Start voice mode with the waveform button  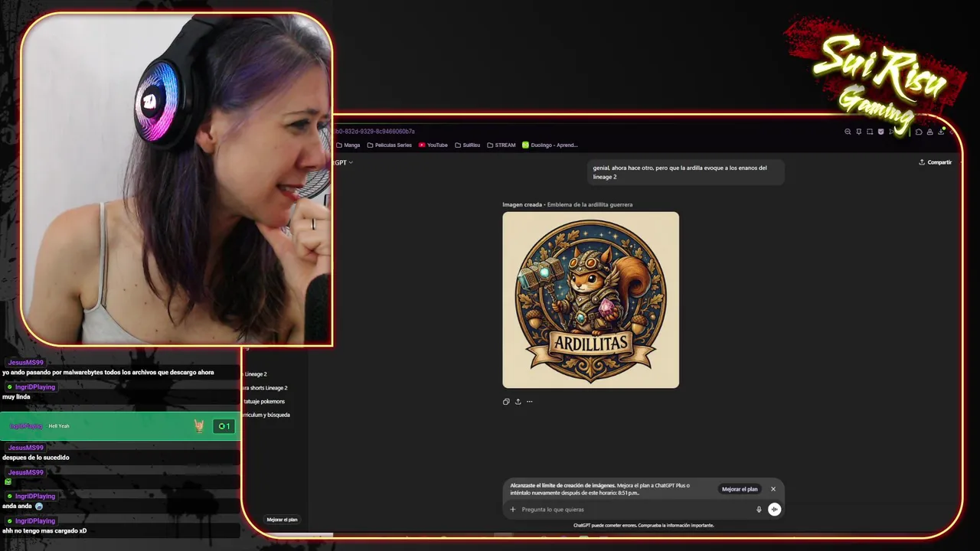pyautogui.click(x=774, y=509)
